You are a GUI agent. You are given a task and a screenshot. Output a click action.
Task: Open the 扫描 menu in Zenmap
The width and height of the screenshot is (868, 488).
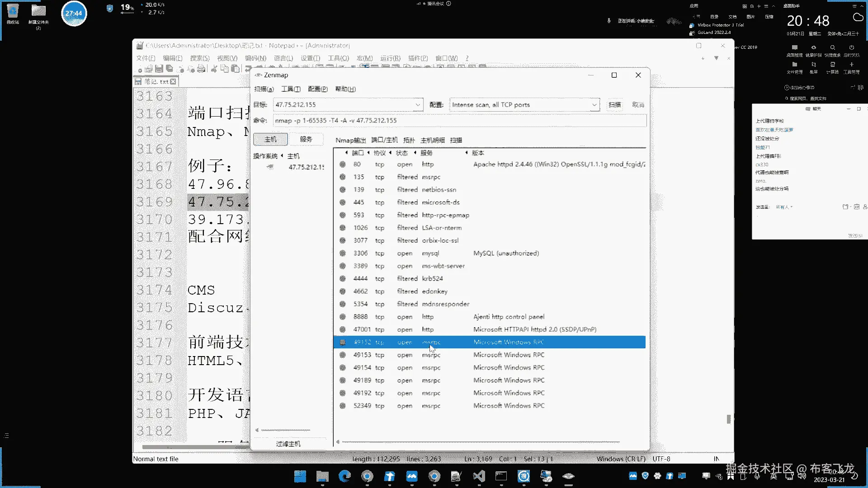pyautogui.click(x=264, y=89)
